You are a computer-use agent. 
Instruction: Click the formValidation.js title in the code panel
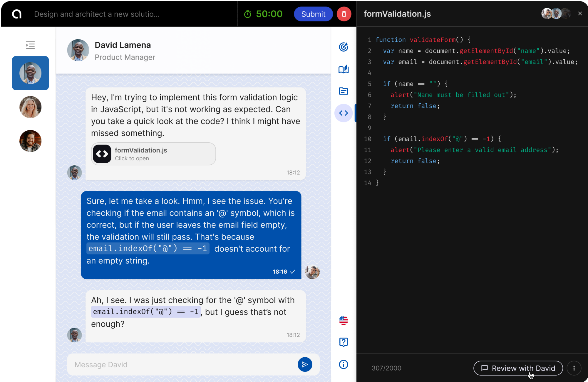click(x=397, y=14)
